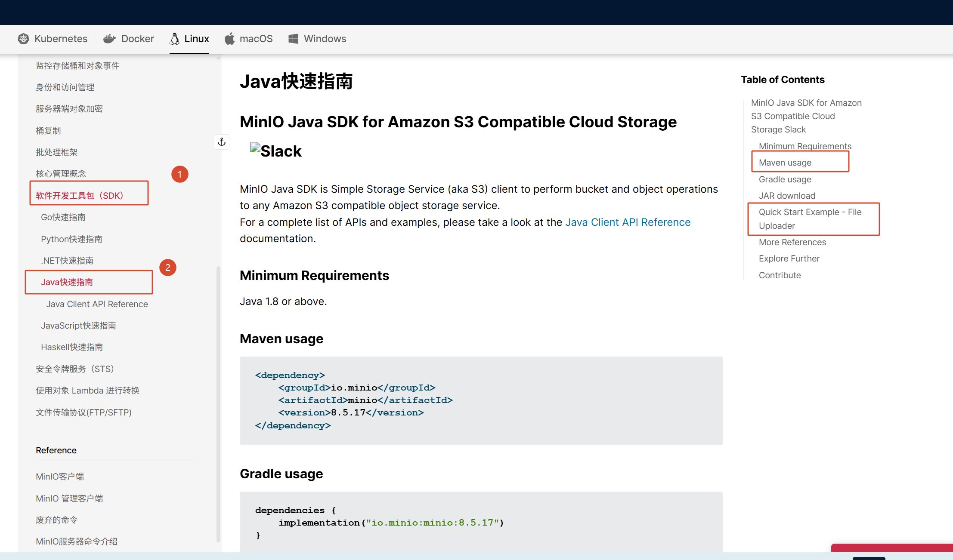Jump to More References in table of contents

coord(792,242)
